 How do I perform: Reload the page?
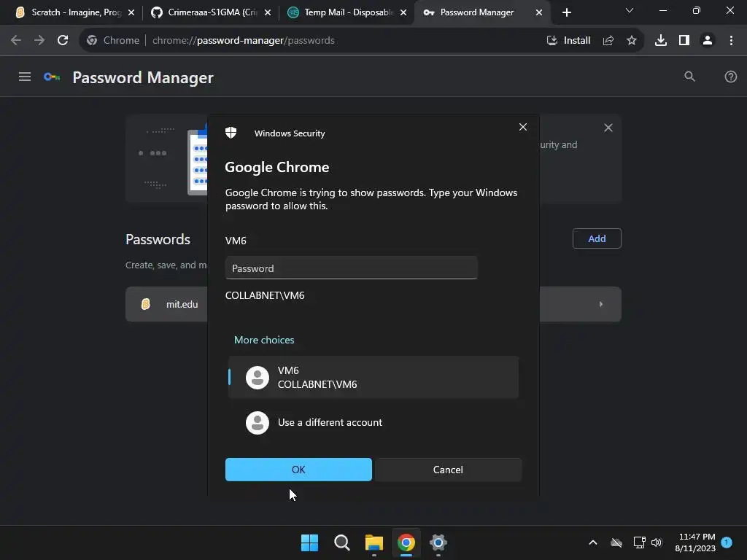tap(63, 41)
